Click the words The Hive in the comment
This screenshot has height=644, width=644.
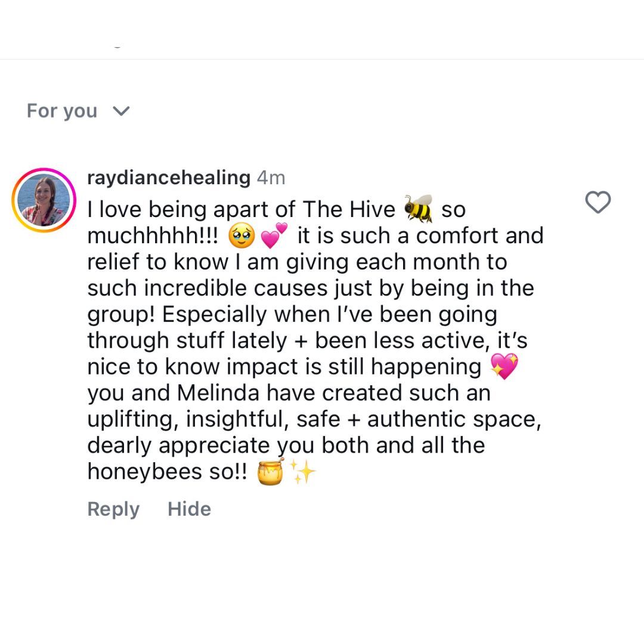click(349, 209)
